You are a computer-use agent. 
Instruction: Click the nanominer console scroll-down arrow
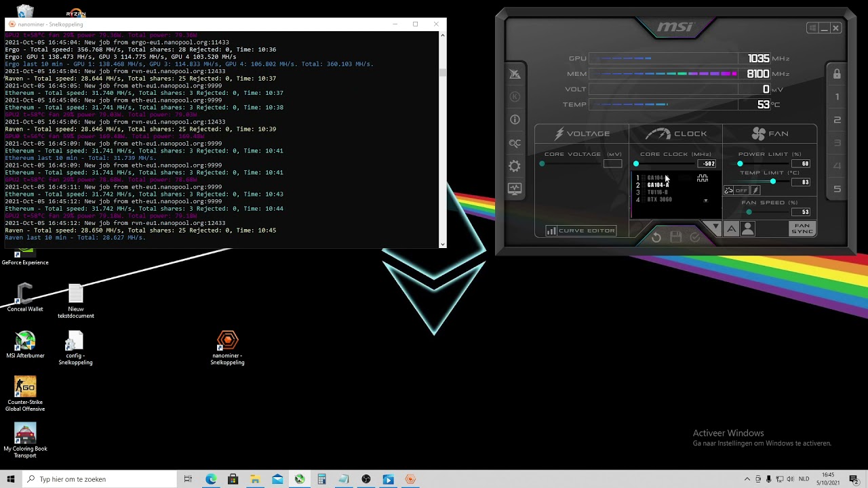click(x=443, y=244)
